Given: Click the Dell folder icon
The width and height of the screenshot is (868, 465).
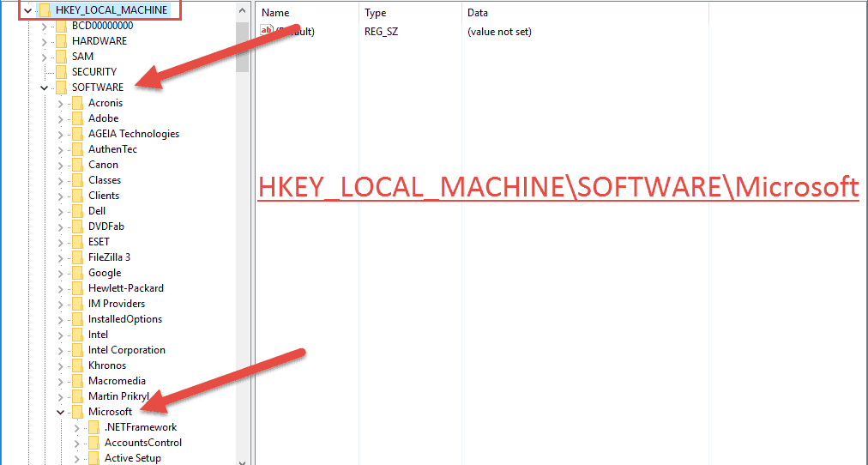Looking at the screenshot, I should pyautogui.click(x=77, y=211).
